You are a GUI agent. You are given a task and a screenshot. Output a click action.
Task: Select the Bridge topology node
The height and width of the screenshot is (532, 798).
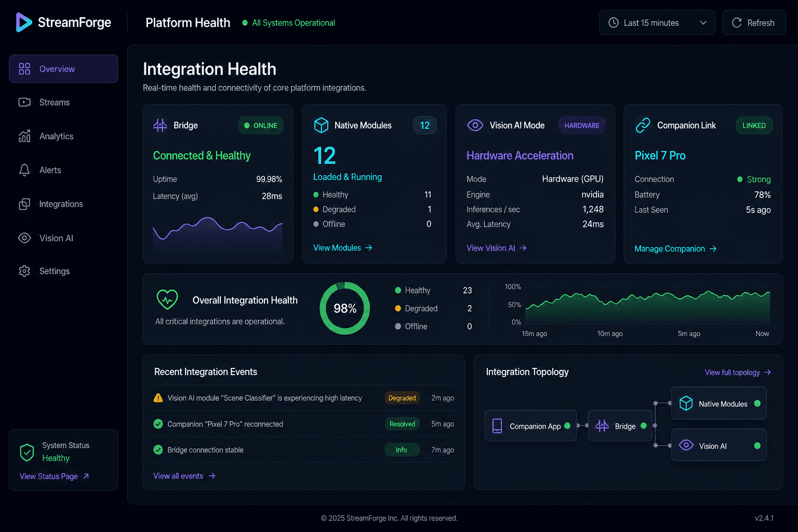(x=620, y=426)
